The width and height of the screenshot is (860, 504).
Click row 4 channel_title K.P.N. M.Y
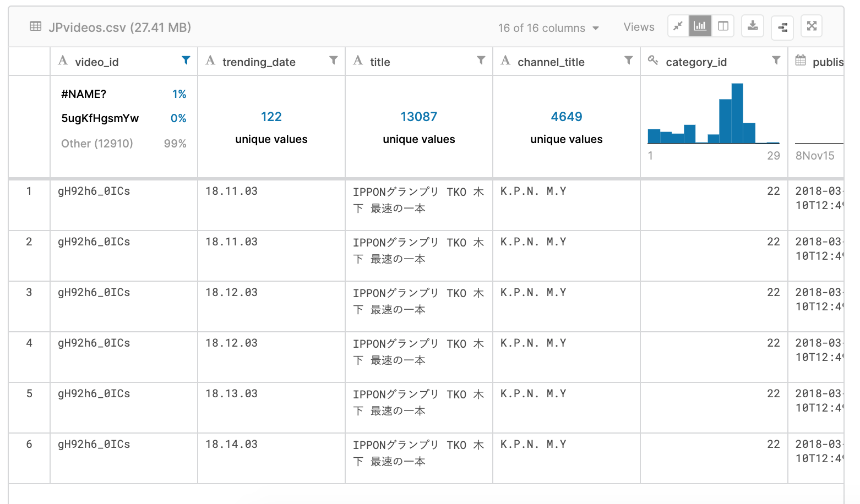click(533, 343)
